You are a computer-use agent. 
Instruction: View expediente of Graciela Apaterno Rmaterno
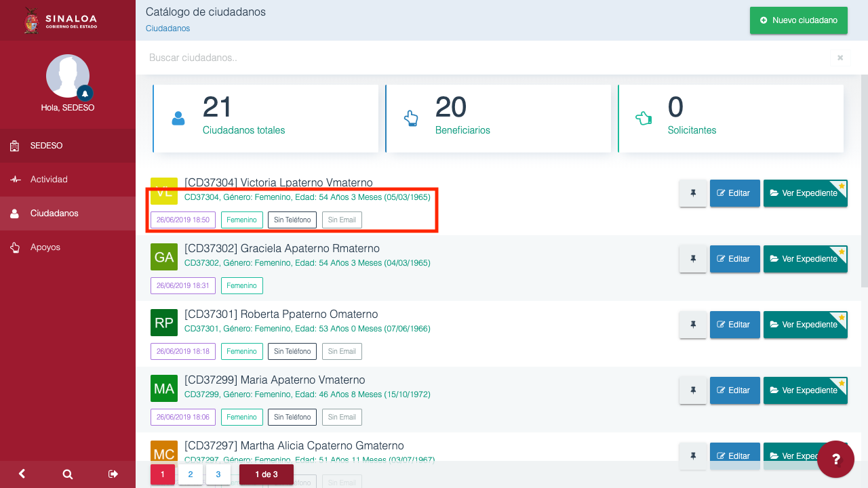point(806,259)
